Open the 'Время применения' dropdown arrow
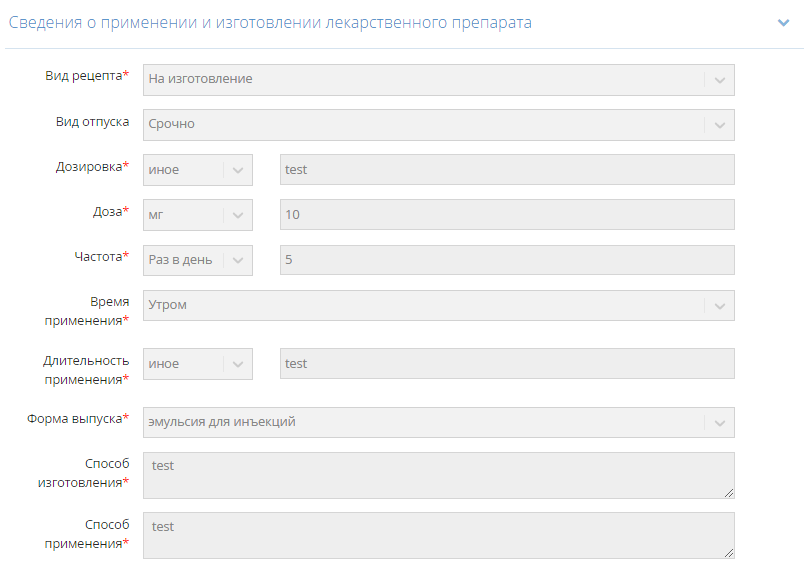 [x=719, y=306]
